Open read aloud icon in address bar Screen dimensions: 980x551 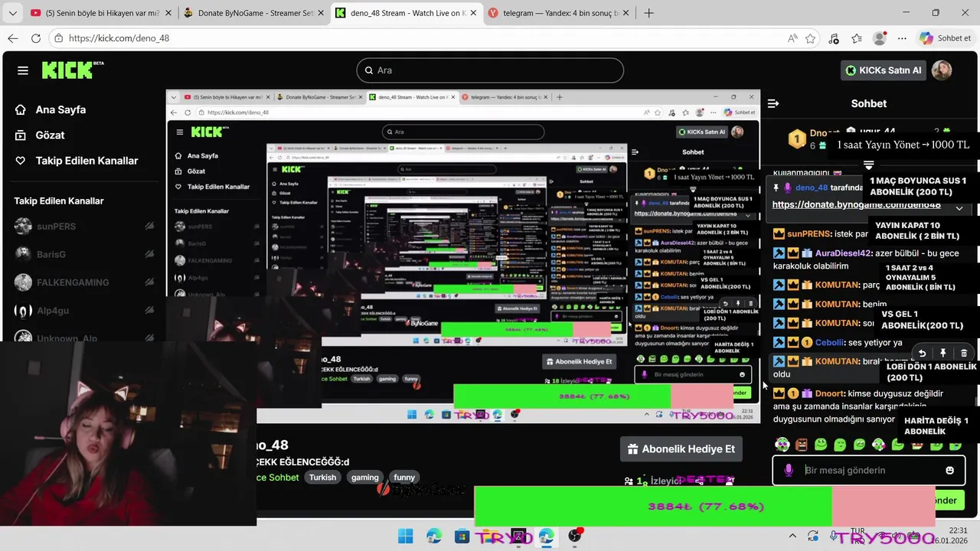coord(792,38)
